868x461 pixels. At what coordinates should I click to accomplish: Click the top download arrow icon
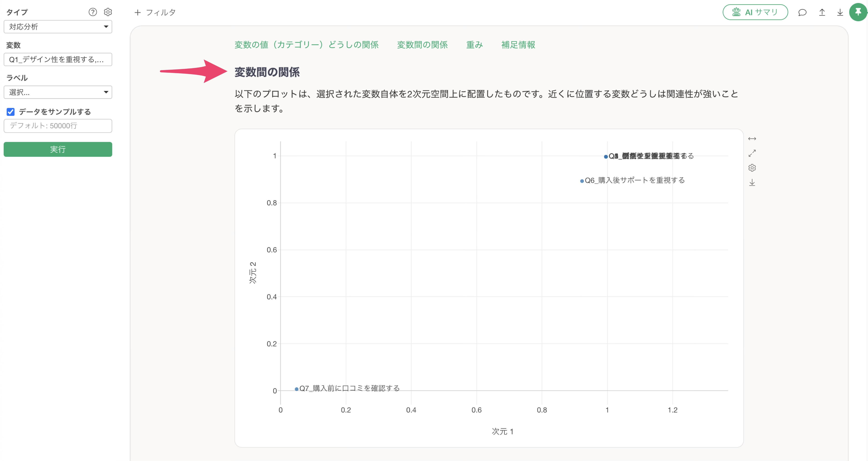click(840, 12)
